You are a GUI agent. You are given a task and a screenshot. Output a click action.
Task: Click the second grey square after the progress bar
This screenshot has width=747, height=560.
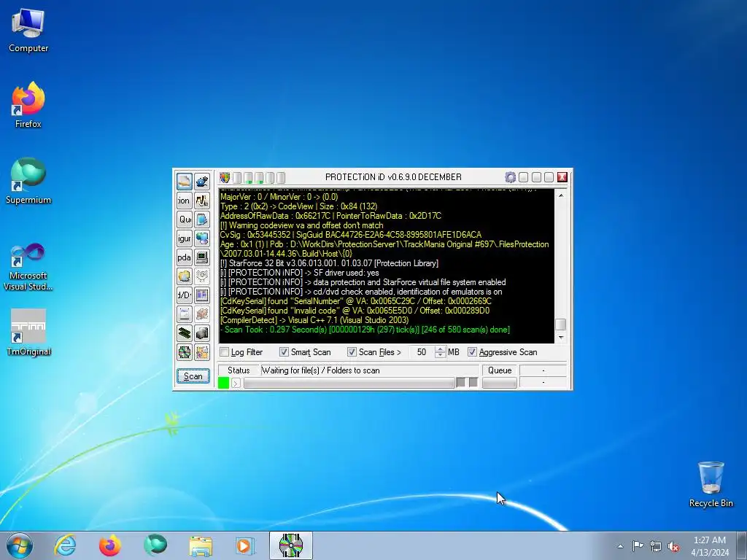473,382
